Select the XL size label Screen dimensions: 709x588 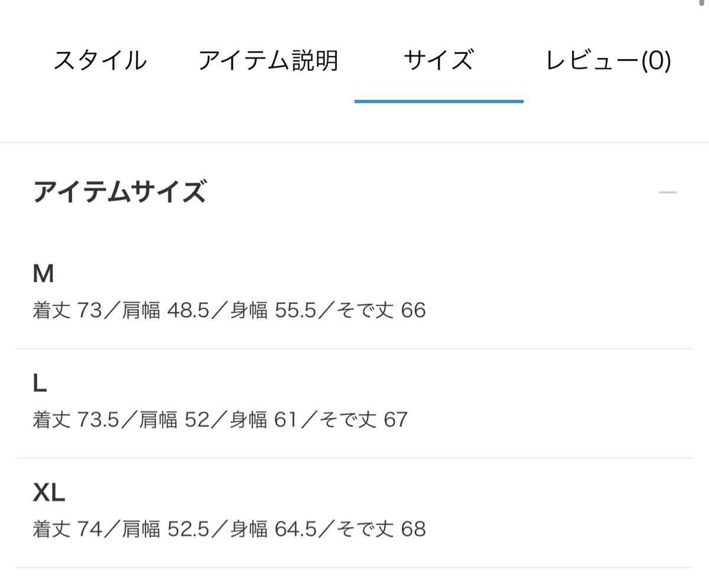[x=48, y=492]
